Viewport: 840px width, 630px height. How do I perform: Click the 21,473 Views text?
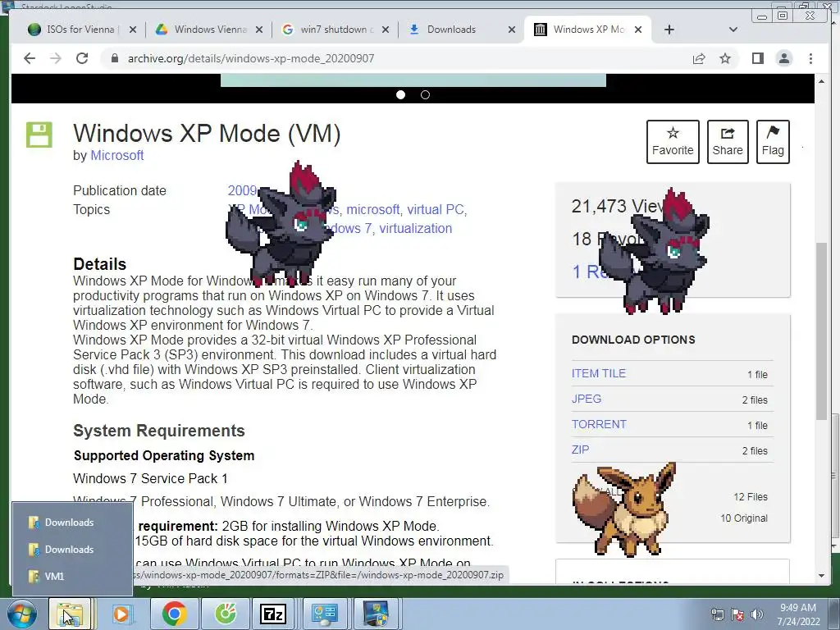coord(619,206)
